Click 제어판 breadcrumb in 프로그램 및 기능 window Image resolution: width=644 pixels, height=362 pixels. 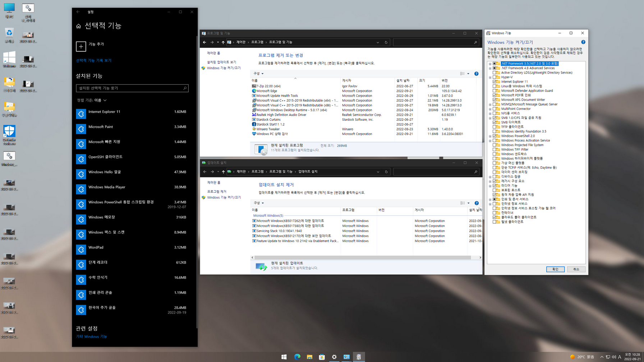click(x=241, y=42)
